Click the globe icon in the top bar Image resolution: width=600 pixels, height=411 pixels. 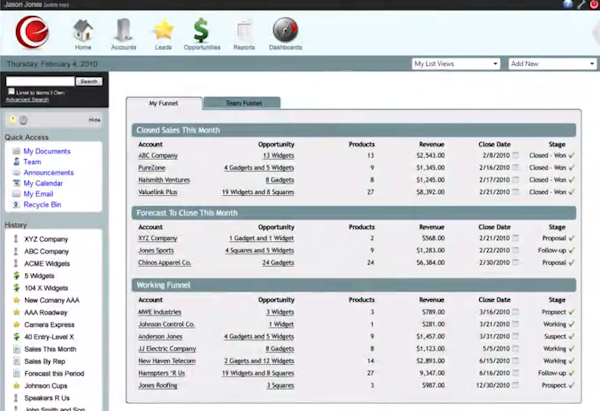coord(568,4)
